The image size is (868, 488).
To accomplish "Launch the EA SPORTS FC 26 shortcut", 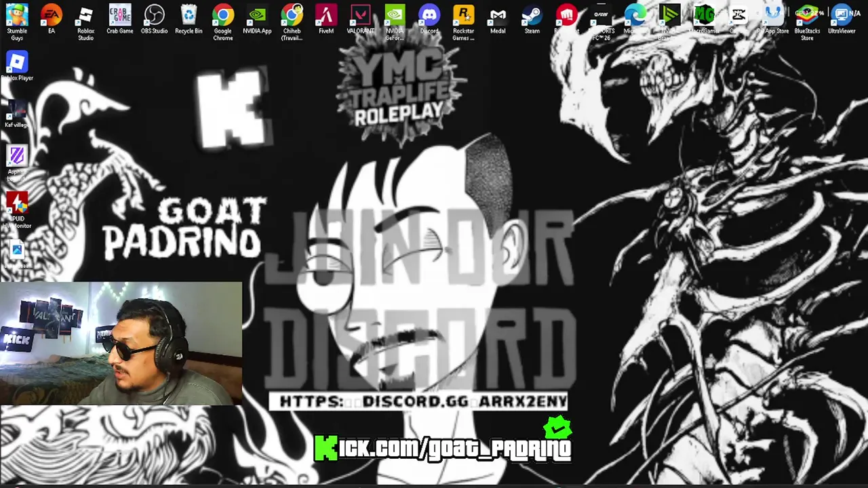I will [x=601, y=22].
